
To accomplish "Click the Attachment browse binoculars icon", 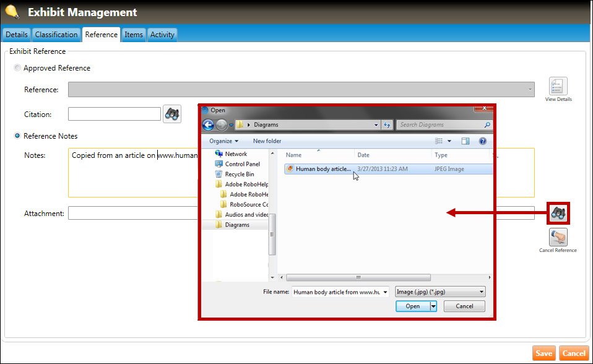I will tap(558, 213).
